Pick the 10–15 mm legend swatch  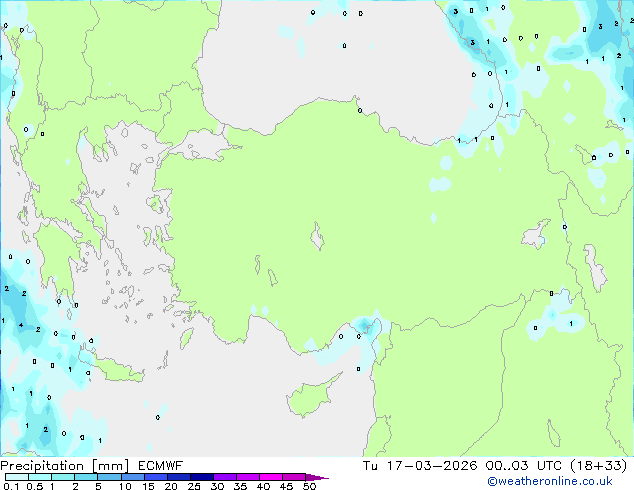[132, 477]
